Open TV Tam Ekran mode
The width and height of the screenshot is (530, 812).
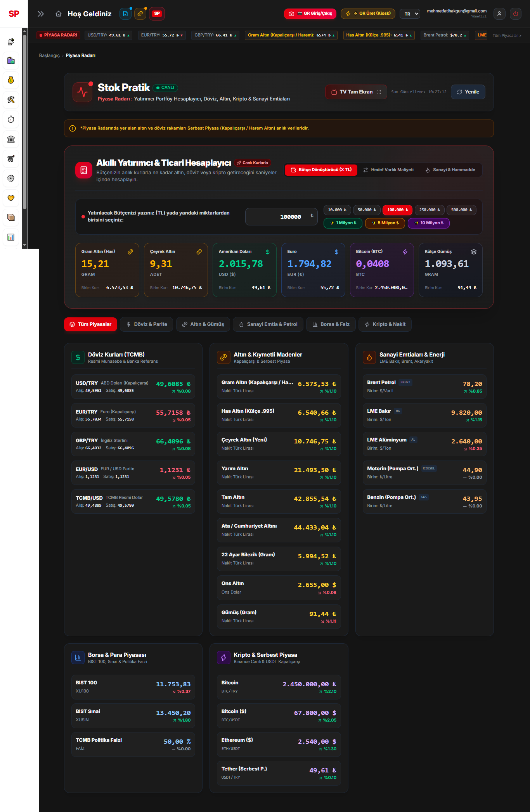(356, 92)
